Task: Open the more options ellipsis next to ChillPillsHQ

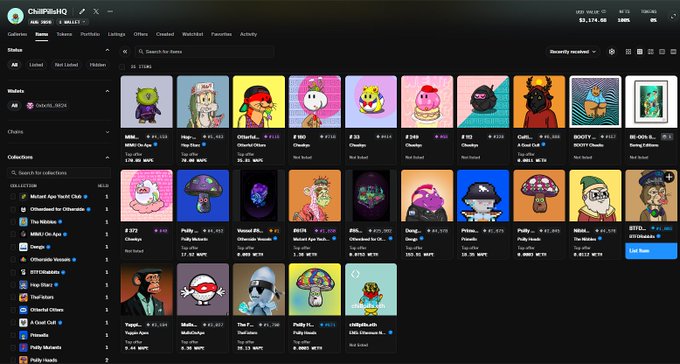Action: tap(110, 11)
